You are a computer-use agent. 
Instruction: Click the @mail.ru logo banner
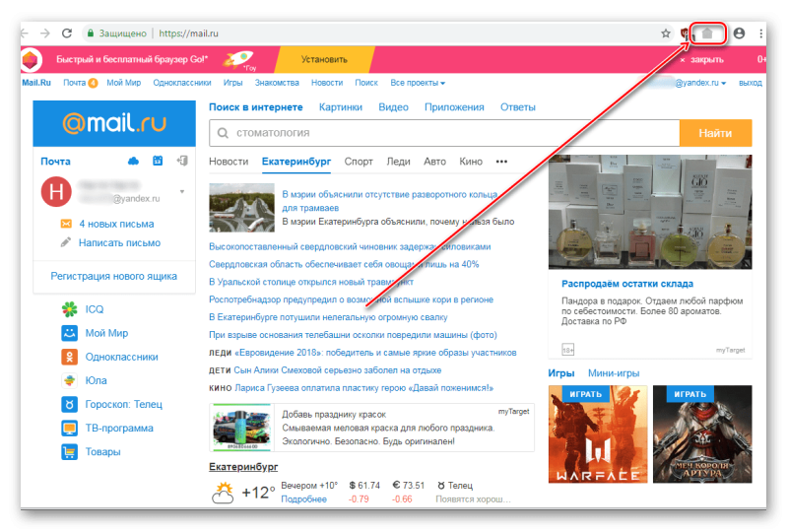pyautogui.click(x=114, y=123)
